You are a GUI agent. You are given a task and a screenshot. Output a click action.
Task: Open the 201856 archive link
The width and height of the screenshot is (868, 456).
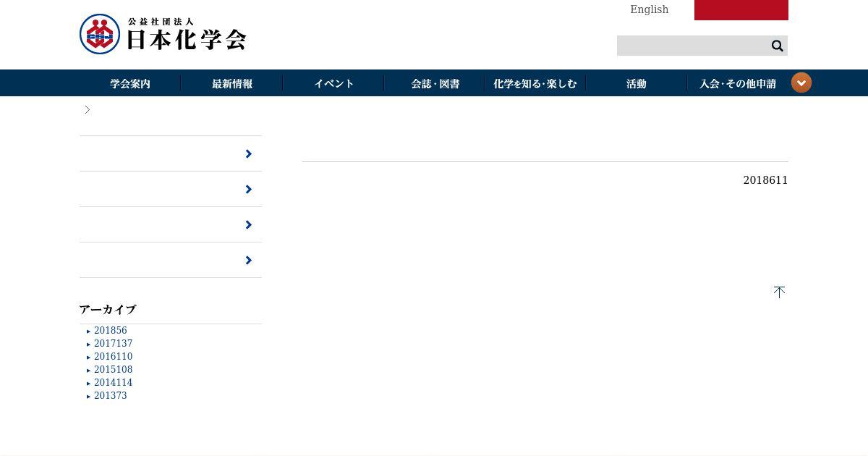(111, 331)
